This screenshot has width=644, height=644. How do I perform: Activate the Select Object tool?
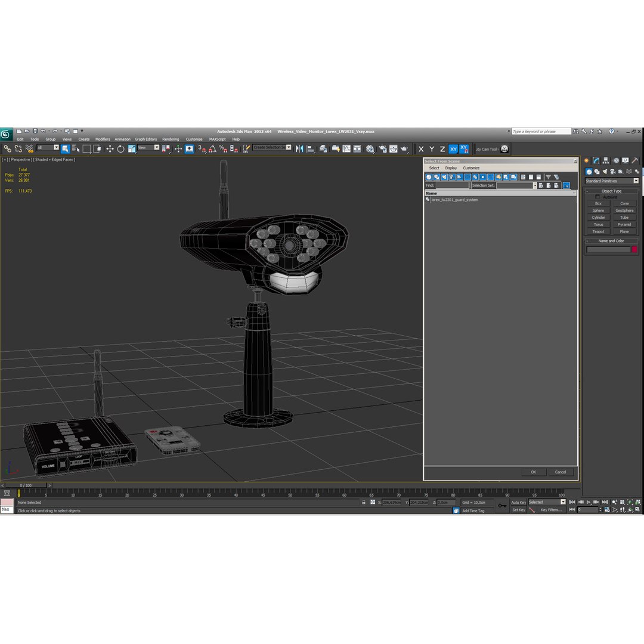(66, 148)
